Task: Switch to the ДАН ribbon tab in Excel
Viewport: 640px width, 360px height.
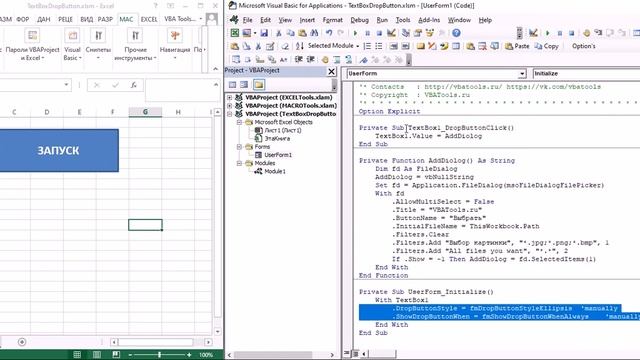Action: pos(44,19)
